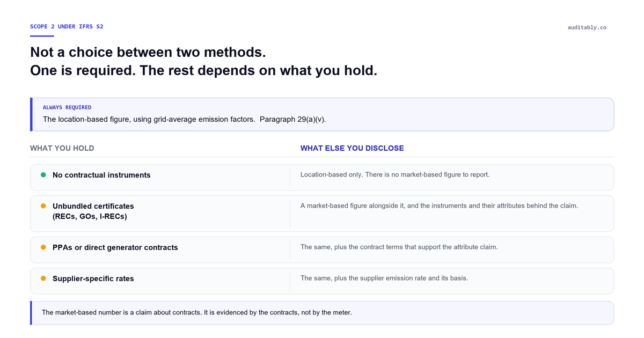Click the text 'A market-based figure alongside it…'
644x338 pixels.
click(439, 205)
